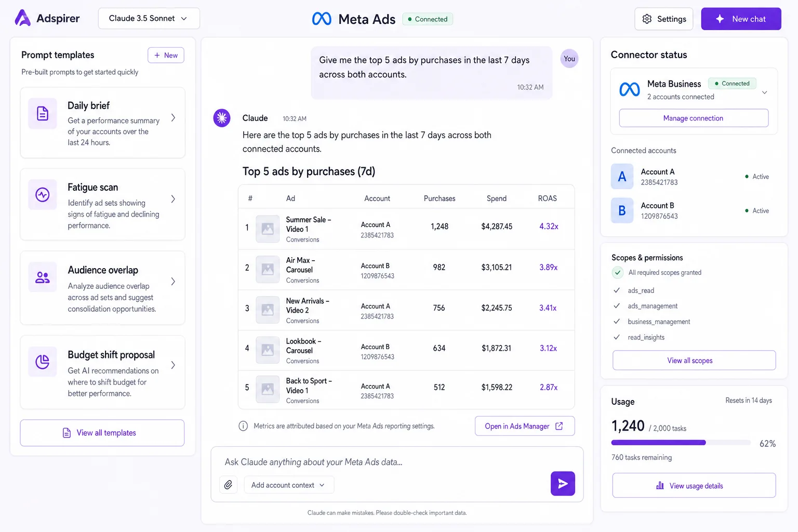The image size is (798, 532).
Task: Click Summer Sale Video 1 thumbnail
Action: pyautogui.click(x=268, y=229)
